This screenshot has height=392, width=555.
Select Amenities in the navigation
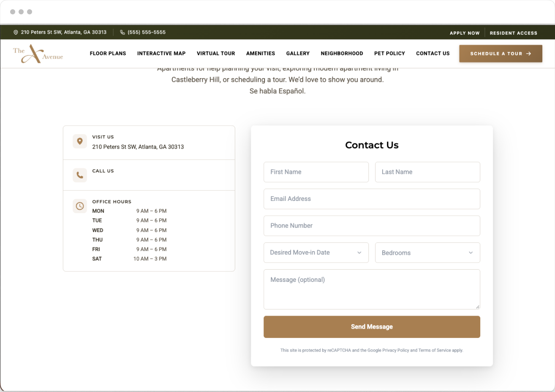(x=261, y=54)
